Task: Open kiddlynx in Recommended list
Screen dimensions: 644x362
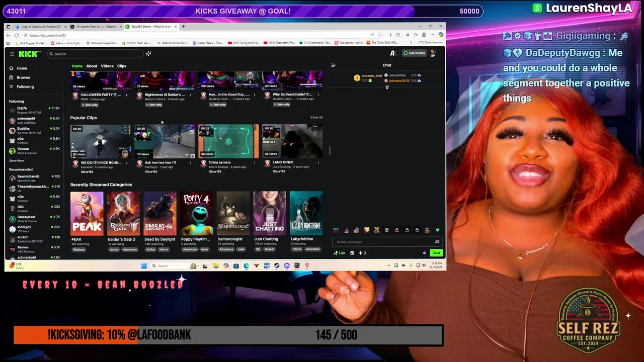Action: tap(34, 228)
